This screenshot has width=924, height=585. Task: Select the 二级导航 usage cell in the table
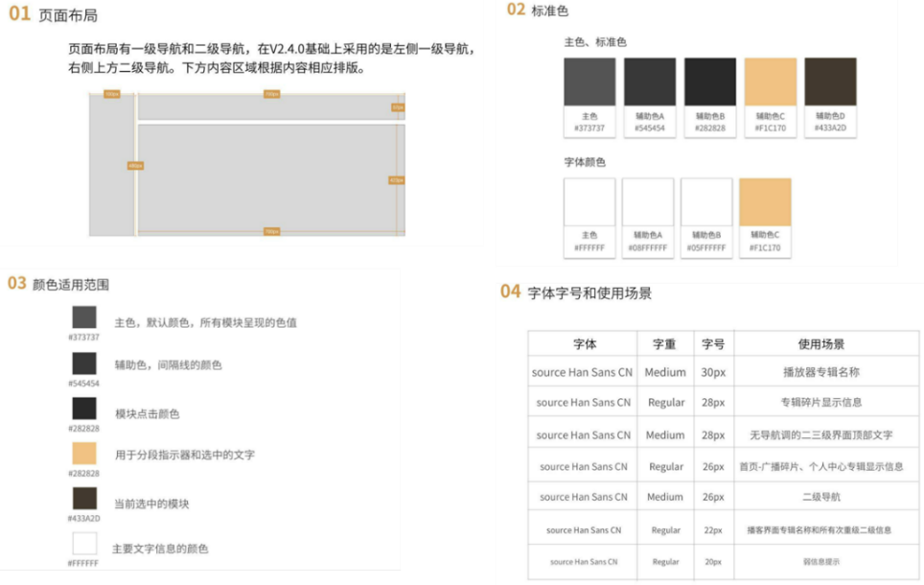point(820,497)
